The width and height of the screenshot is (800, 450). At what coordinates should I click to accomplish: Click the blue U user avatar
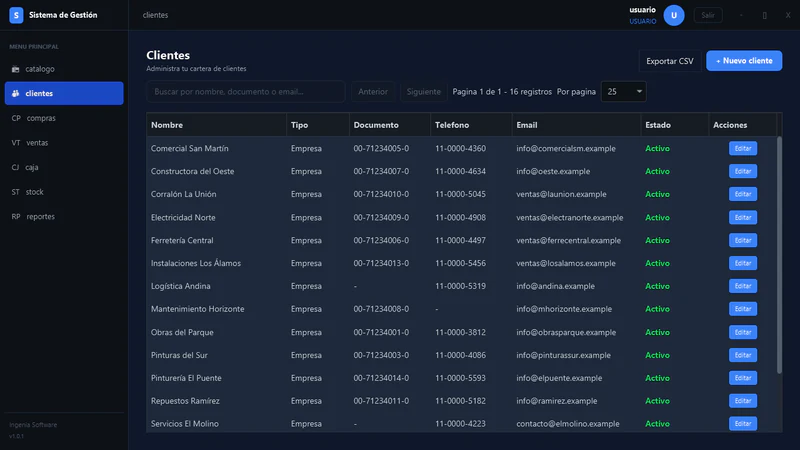673,15
